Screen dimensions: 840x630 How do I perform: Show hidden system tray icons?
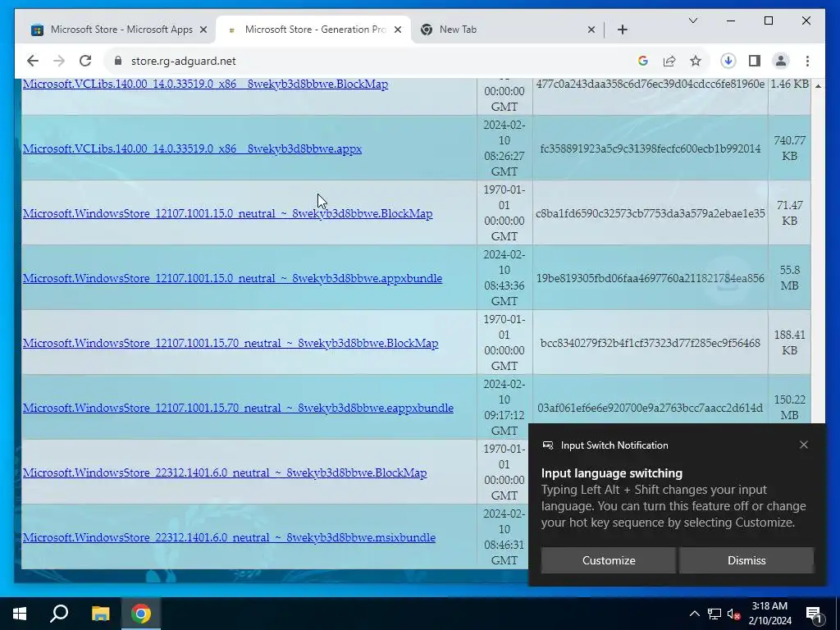(x=694, y=614)
